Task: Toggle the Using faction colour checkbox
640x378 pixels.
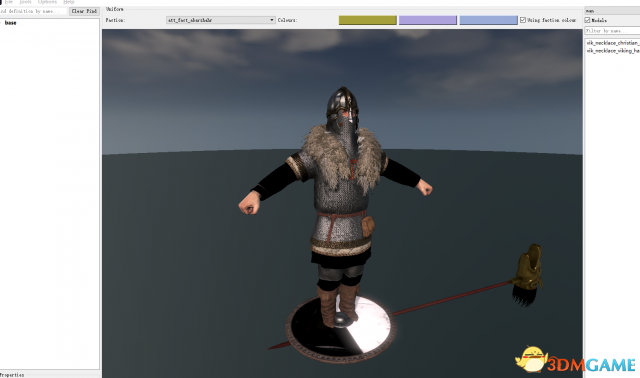Action: tap(523, 20)
